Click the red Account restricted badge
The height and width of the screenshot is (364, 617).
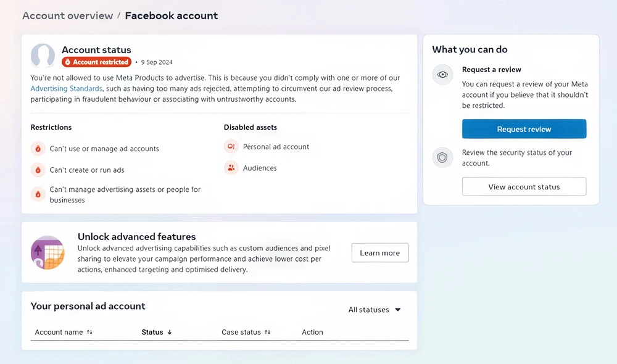click(96, 62)
